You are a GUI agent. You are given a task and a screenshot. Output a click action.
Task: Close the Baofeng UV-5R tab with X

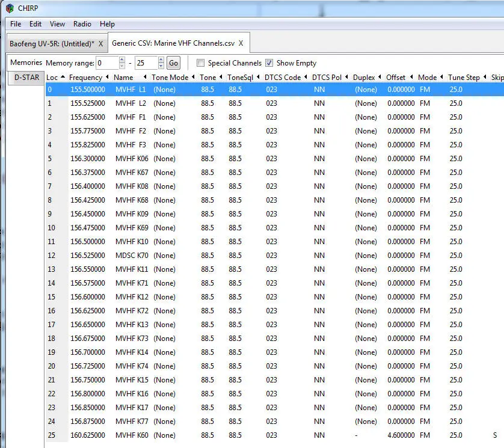[x=100, y=44]
